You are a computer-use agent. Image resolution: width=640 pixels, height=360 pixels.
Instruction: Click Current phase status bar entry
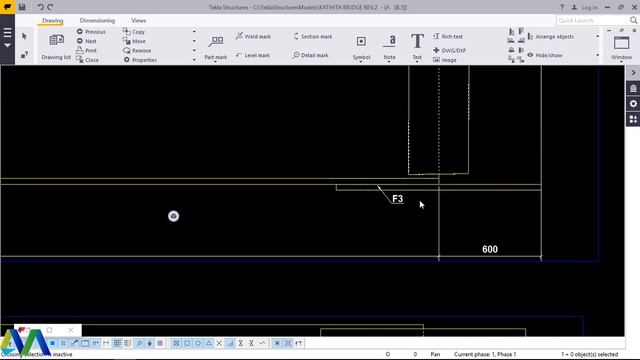[485, 354]
